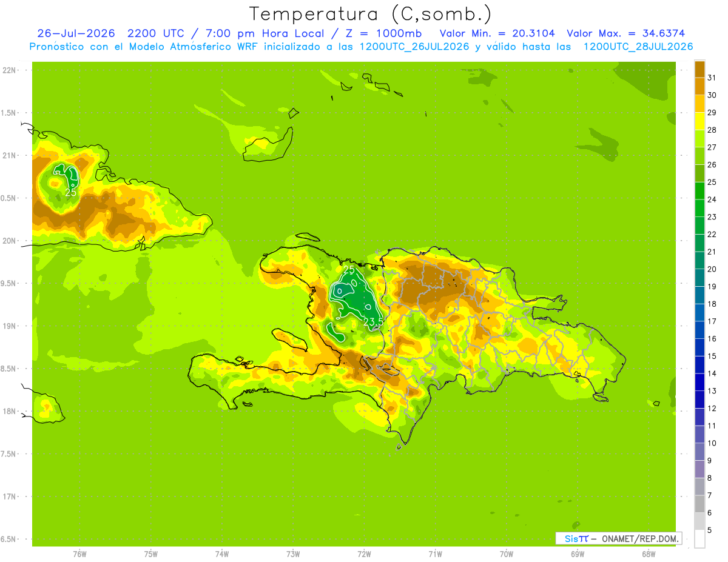Click the '70W' longitude axis label

tap(507, 554)
